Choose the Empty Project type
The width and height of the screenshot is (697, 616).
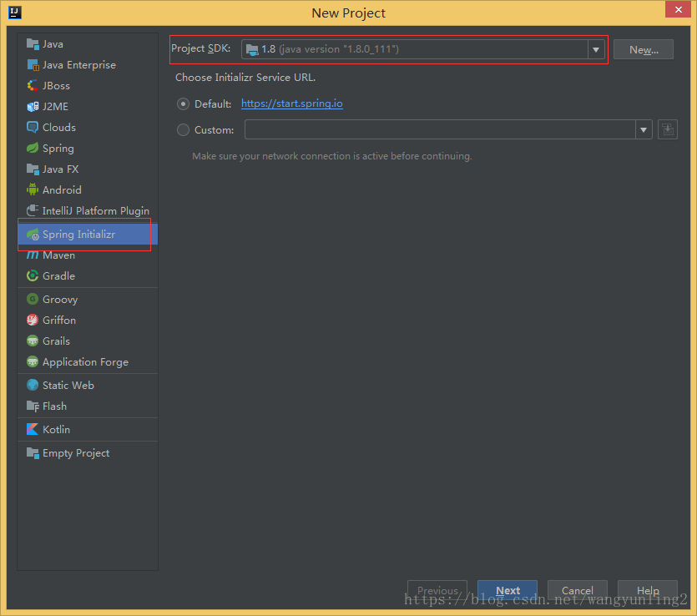(88, 453)
